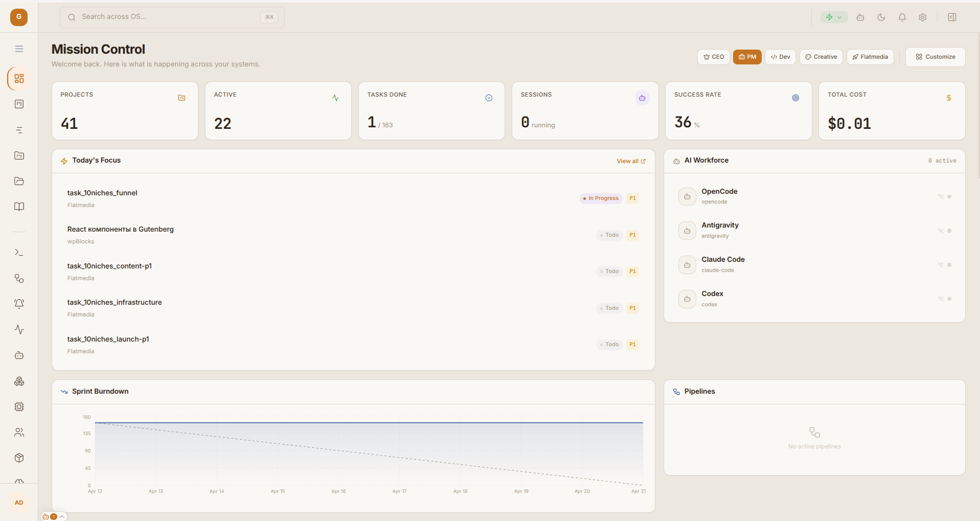Viewport: 980px width, 521px height.
Task: Click the 0 active label
Action: click(x=942, y=161)
